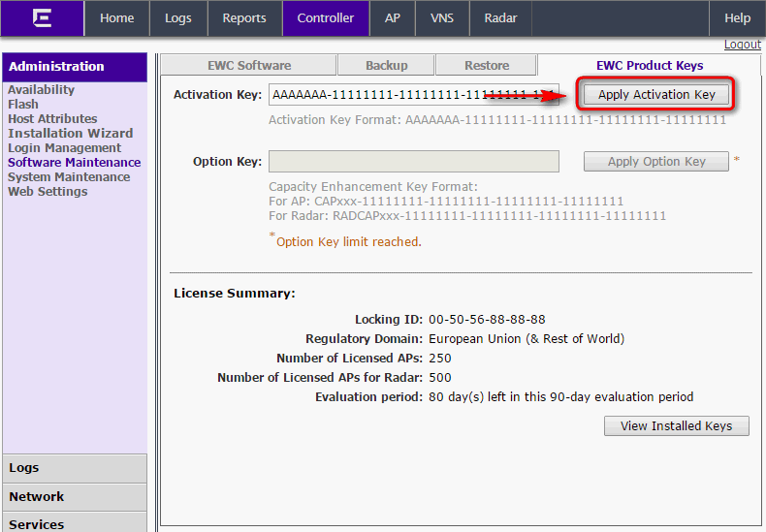Open the AP menu
This screenshot has height=532, width=766.
point(393,18)
